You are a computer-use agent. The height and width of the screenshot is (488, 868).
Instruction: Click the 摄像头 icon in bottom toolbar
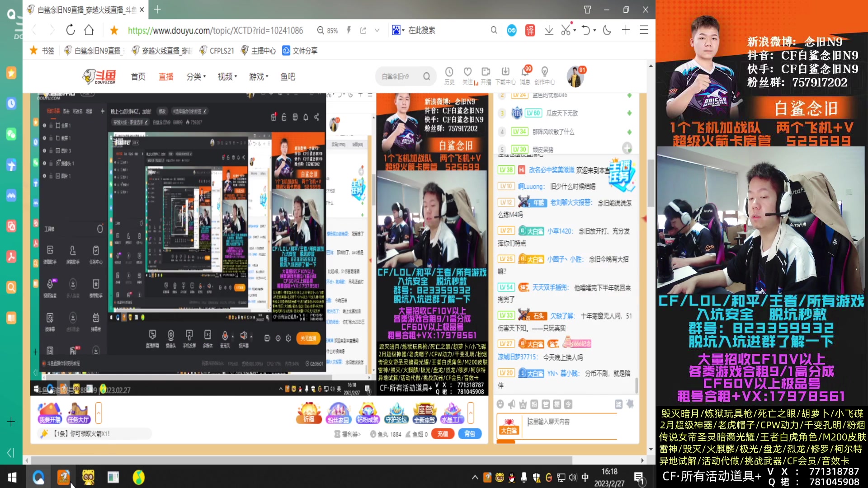click(171, 335)
